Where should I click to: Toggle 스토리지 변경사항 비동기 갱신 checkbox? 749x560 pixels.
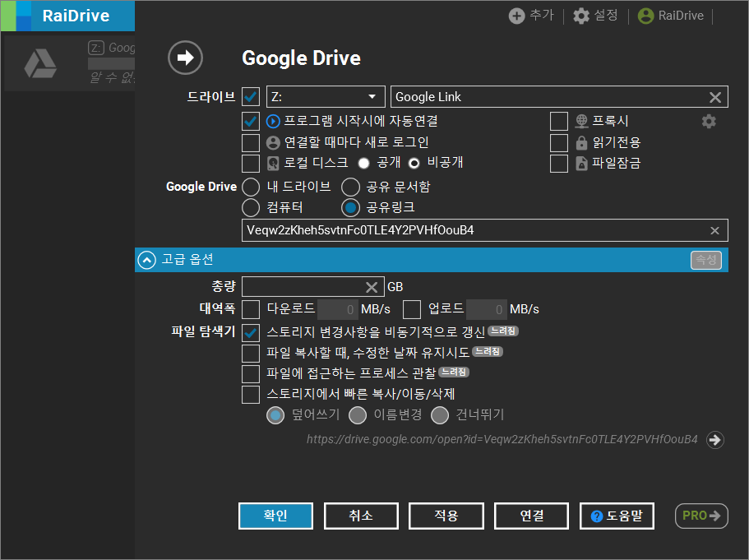click(251, 332)
